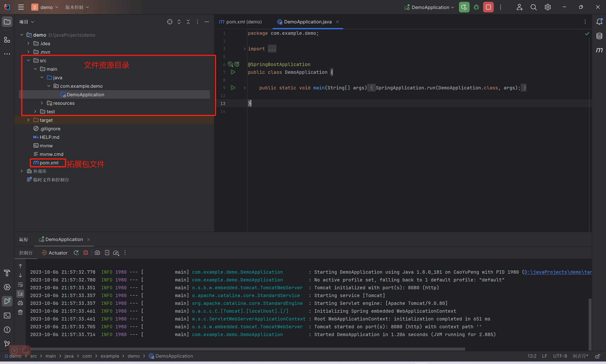606x364 pixels.
Task: Toggle the file read-only lock icon
Action: click(x=598, y=356)
